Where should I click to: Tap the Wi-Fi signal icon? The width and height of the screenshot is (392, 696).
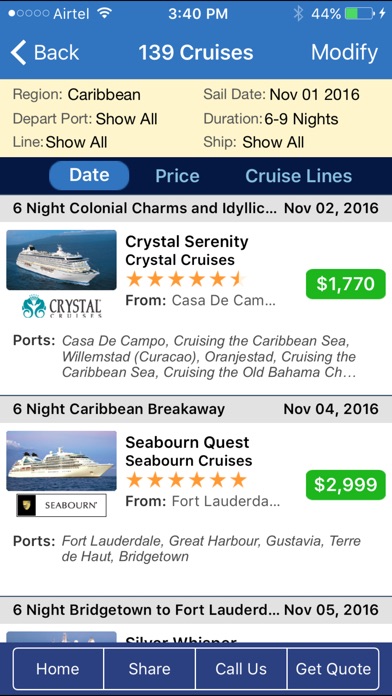(104, 14)
